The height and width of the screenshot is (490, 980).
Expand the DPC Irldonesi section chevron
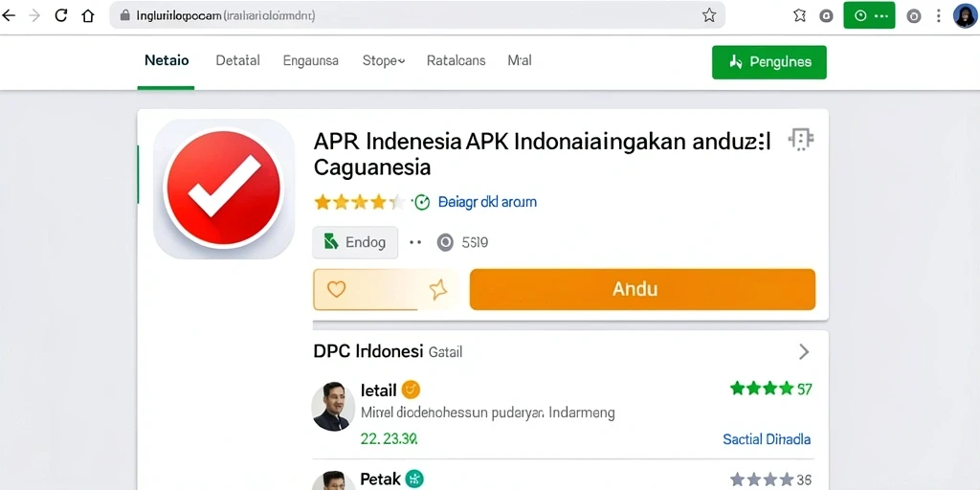click(804, 352)
